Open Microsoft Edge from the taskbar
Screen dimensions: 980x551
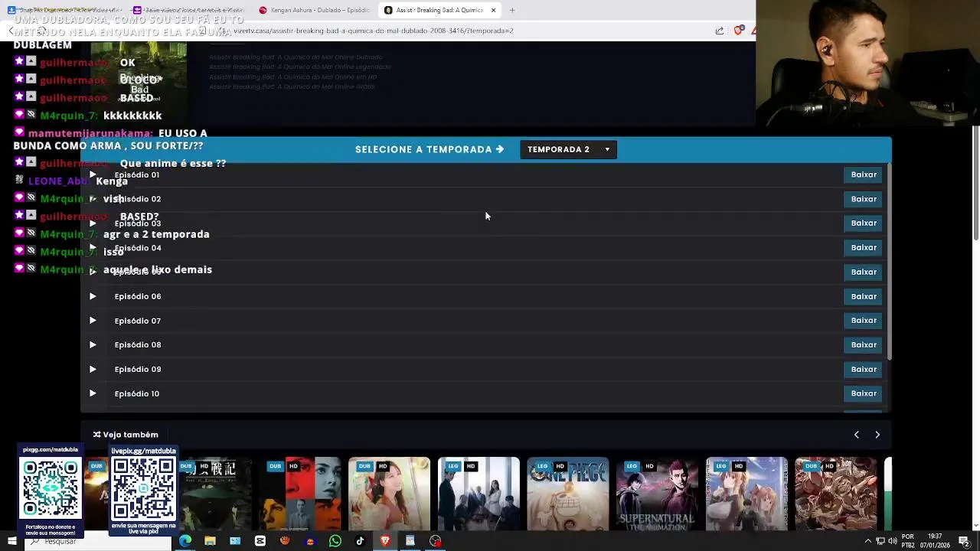[185, 541]
